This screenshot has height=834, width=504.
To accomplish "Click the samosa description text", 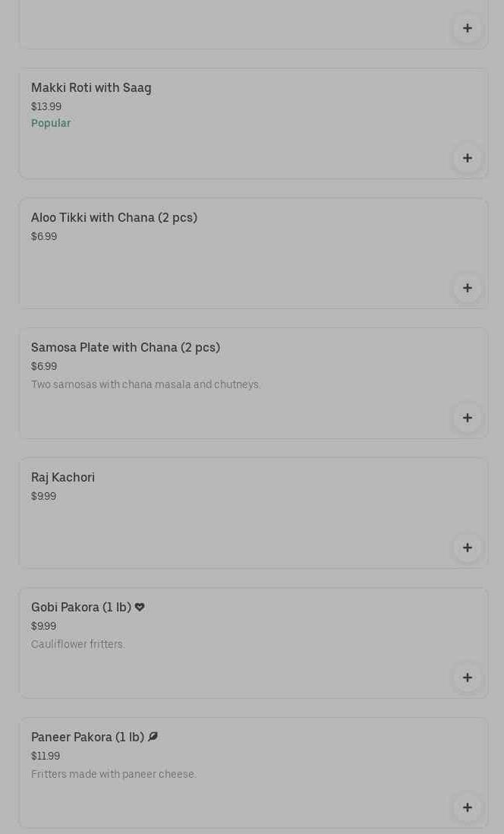I will pos(146,384).
